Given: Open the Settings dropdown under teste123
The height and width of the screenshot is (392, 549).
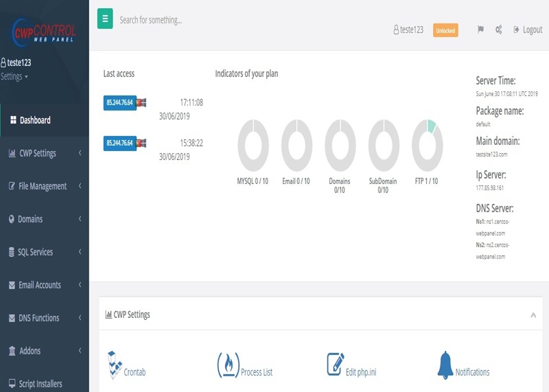Looking at the screenshot, I should (x=14, y=76).
